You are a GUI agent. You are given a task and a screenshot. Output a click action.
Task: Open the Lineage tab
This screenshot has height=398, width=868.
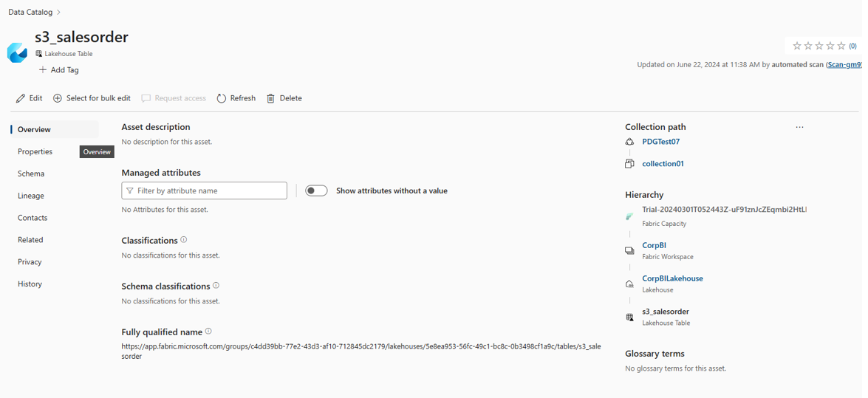(31, 196)
